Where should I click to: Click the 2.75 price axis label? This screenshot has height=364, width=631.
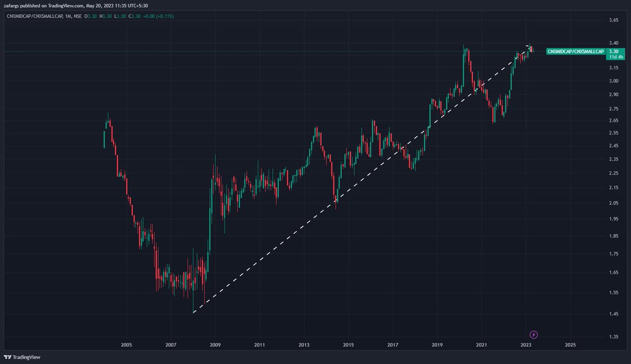613,109
